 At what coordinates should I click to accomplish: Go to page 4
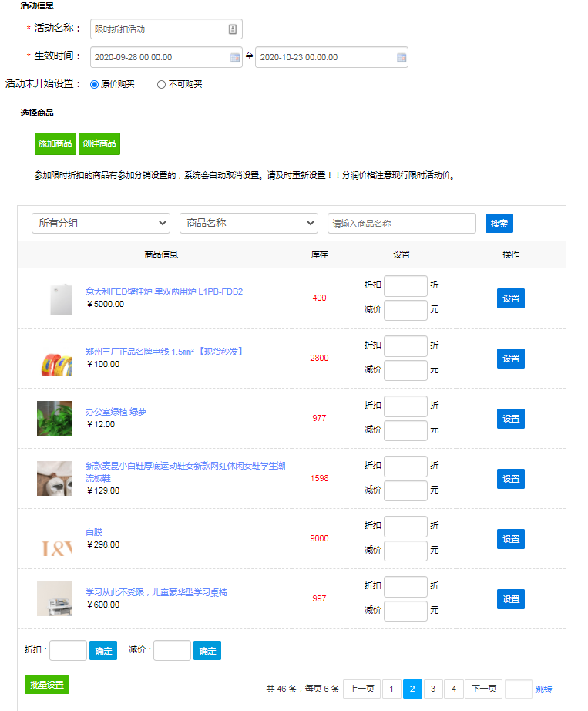coord(454,689)
